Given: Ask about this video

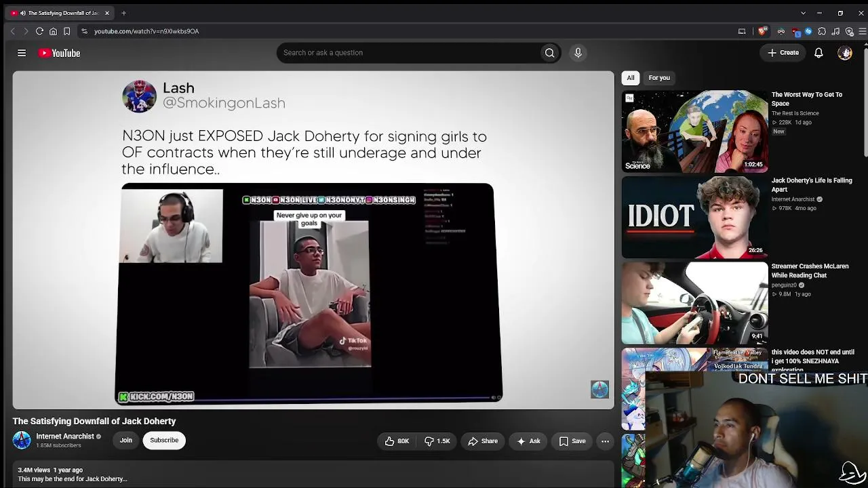Looking at the screenshot, I should (528, 441).
